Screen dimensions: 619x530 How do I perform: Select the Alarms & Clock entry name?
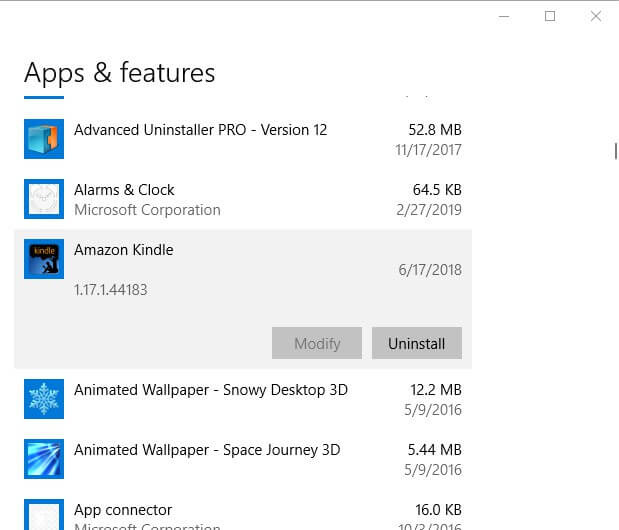click(x=124, y=190)
